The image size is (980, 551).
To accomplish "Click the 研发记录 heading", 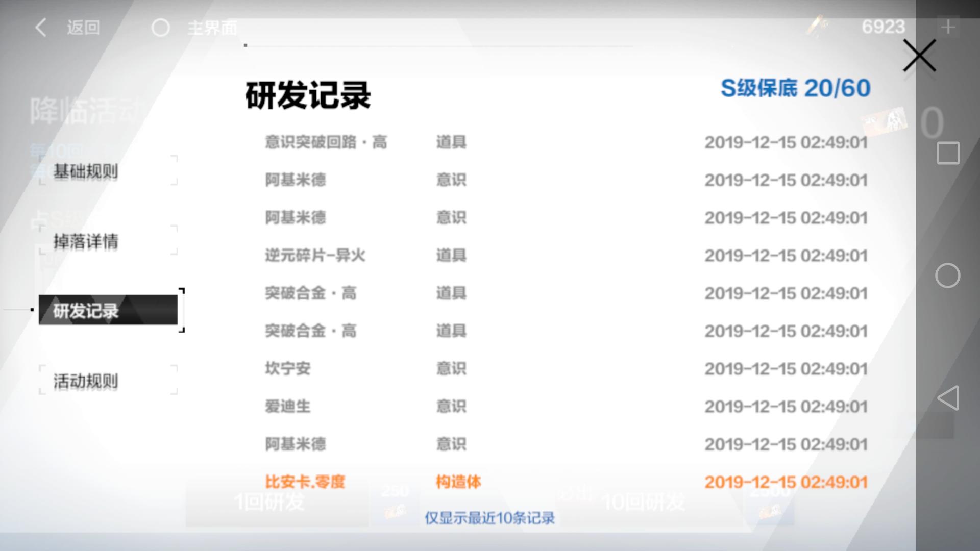I will coord(308,95).
